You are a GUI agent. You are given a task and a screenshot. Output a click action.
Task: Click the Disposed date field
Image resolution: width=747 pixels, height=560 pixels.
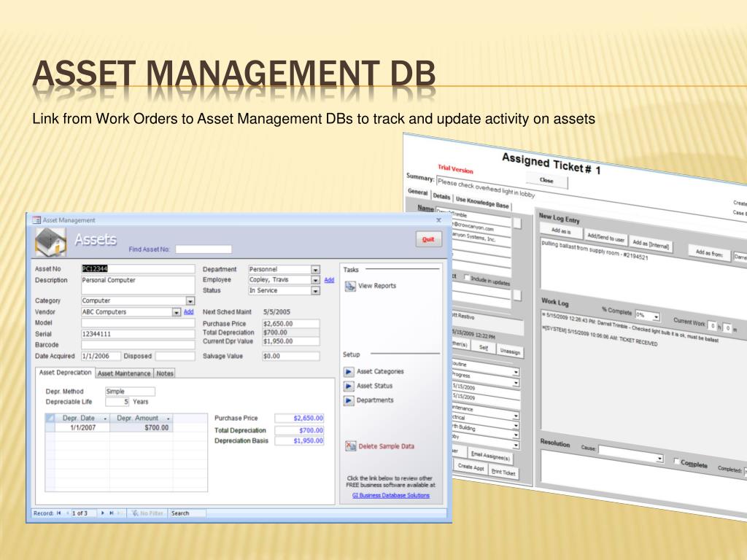click(175, 356)
